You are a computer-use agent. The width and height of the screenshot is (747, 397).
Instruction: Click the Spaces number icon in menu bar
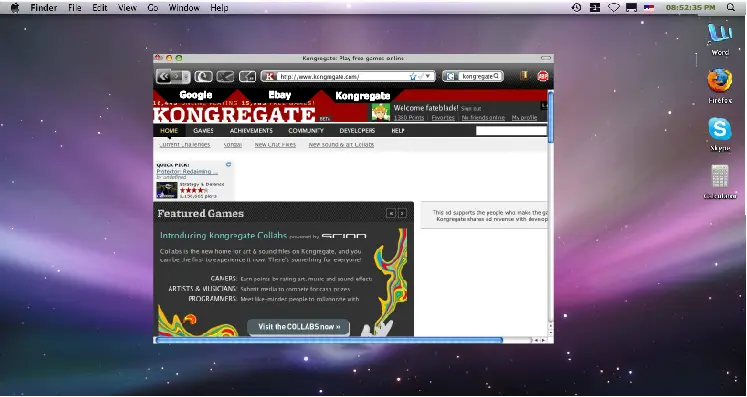pyautogui.click(x=595, y=8)
